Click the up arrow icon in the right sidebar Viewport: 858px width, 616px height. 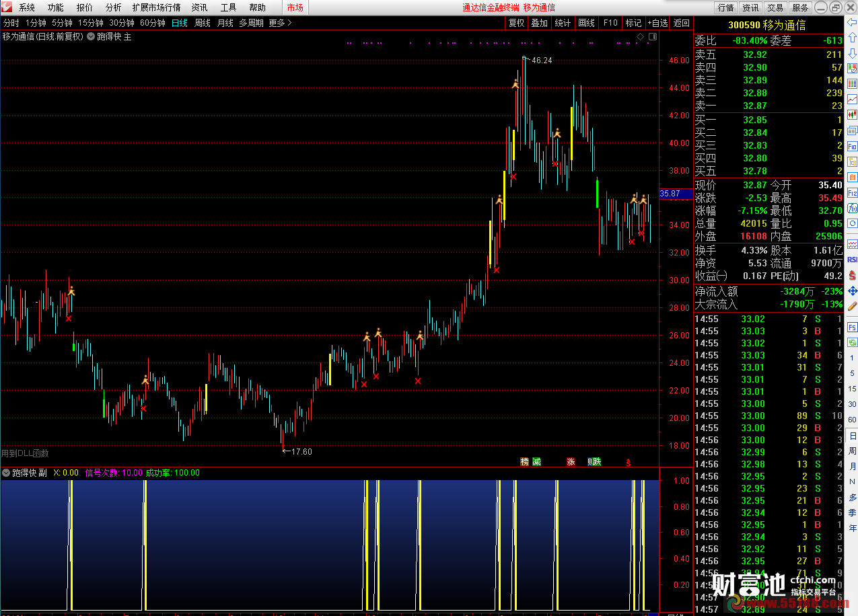click(853, 38)
